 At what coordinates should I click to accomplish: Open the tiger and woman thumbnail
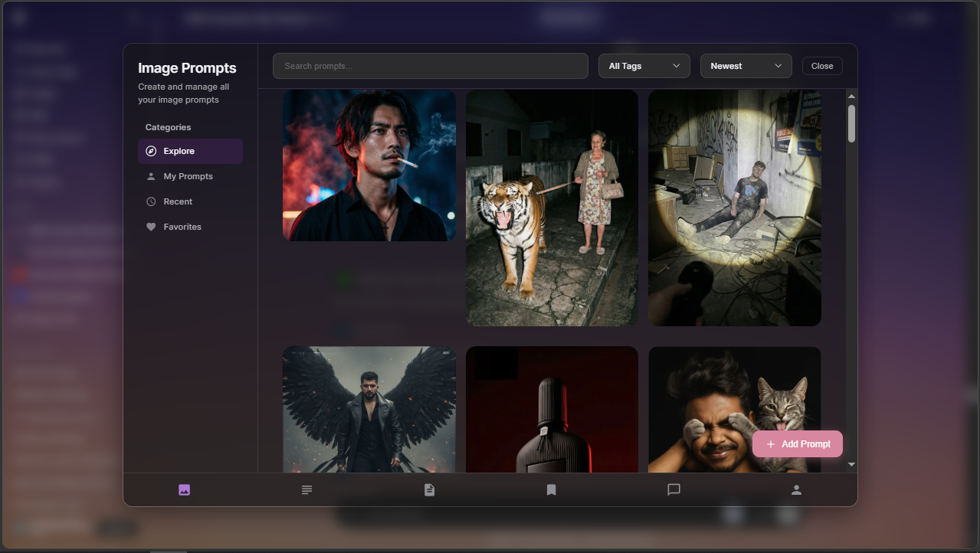[552, 208]
